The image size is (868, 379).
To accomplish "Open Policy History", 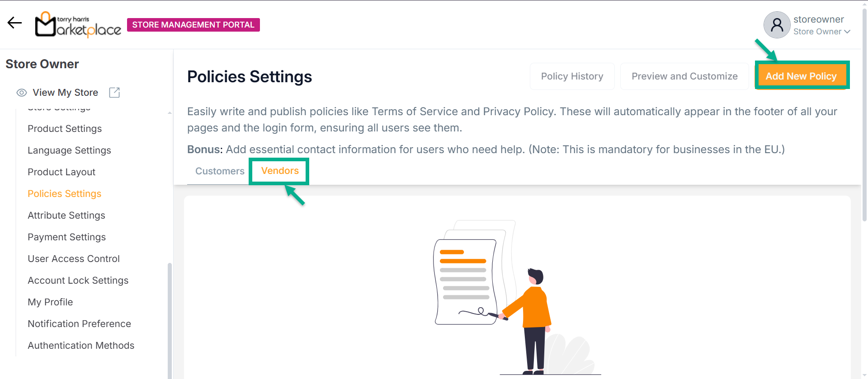I will click(572, 76).
